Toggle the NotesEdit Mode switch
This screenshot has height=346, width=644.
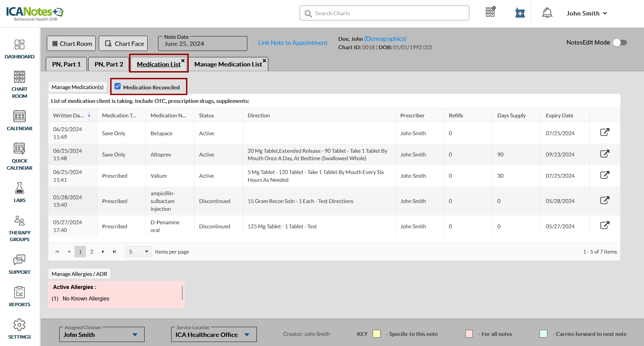(x=619, y=42)
